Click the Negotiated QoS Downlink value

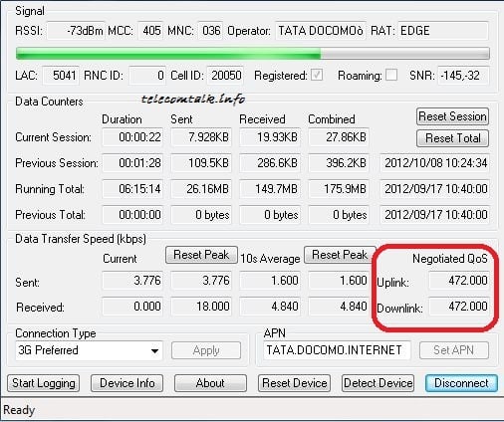pos(459,307)
